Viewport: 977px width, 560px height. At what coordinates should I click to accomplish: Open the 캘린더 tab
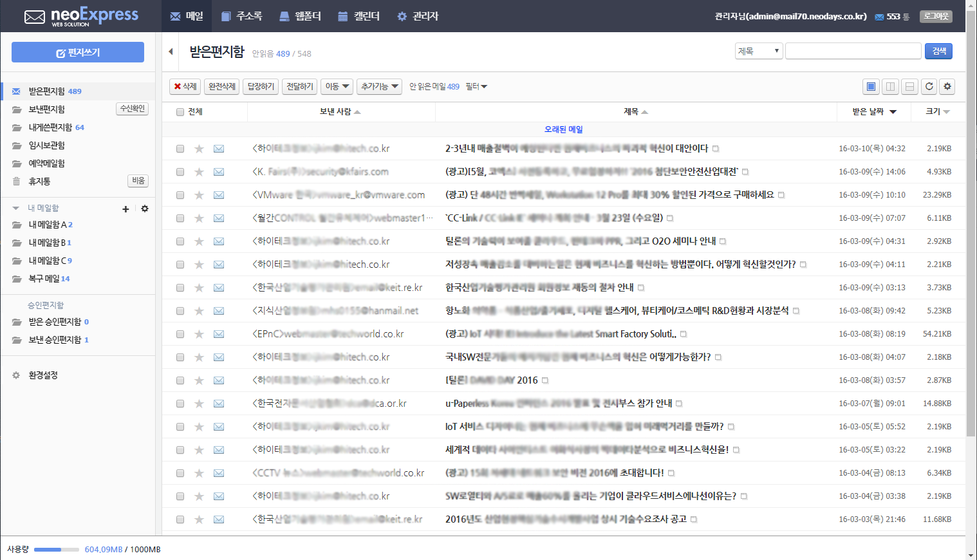358,16
